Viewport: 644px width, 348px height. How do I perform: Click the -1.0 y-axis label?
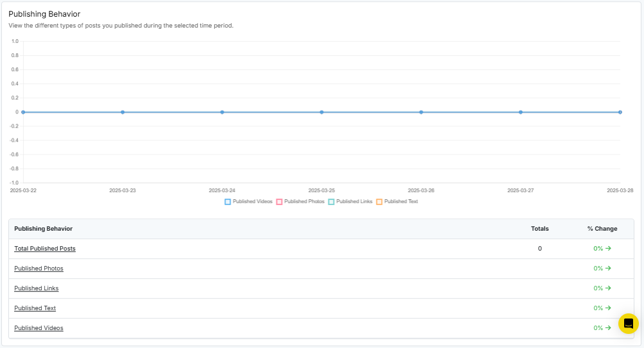click(x=14, y=183)
